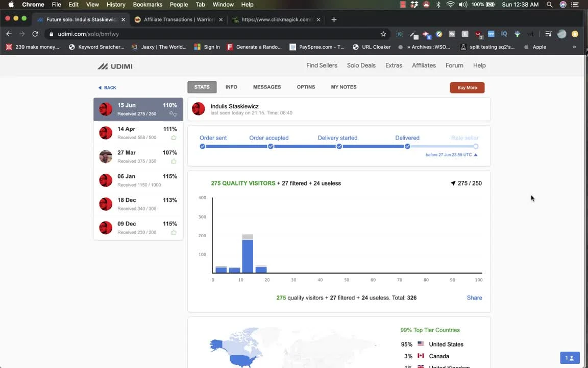Click the IQ extension icon

point(504,34)
